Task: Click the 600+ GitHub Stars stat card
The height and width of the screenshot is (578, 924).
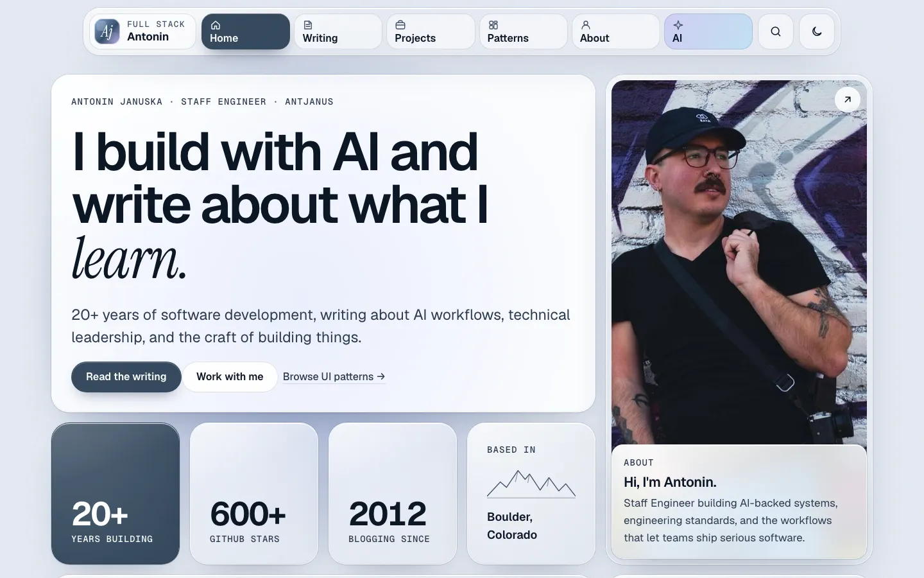Action: [x=254, y=494]
